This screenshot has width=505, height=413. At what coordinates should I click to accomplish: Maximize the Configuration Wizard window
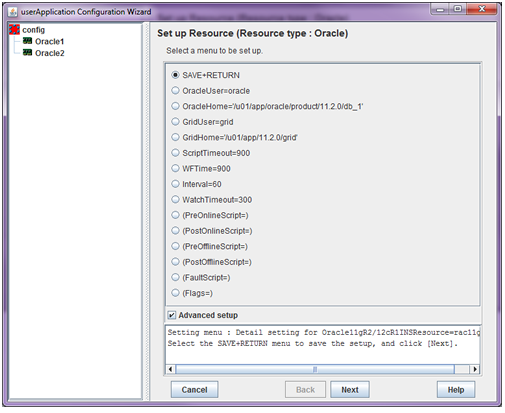pos(458,9)
